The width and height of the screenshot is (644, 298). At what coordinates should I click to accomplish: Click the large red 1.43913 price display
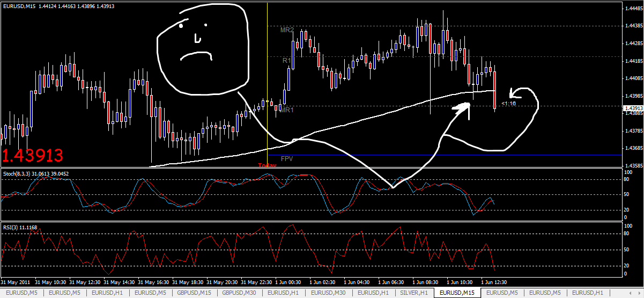point(33,156)
